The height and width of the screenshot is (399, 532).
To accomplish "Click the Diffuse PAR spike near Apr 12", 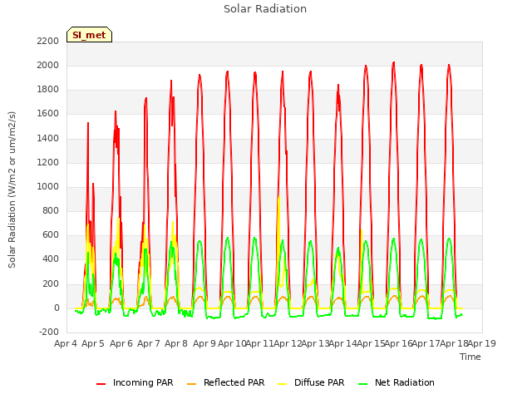I will (x=279, y=198).
